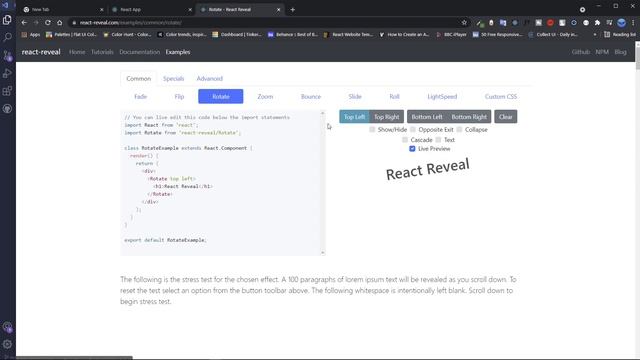The height and width of the screenshot is (360, 640).
Task: Open the BBC iPlayer bookmark
Action: click(x=451, y=35)
